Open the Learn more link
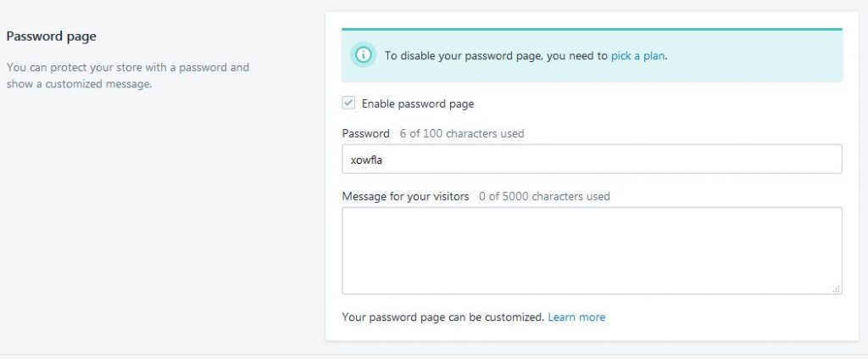Viewport: 868px width, 359px height. tap(576, 317)
